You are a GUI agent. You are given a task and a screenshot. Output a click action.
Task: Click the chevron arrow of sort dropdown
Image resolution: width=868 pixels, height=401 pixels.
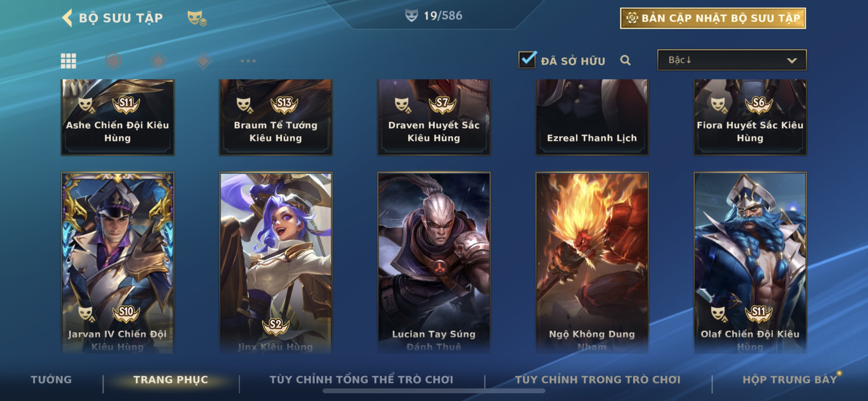[x=792, y=61]
